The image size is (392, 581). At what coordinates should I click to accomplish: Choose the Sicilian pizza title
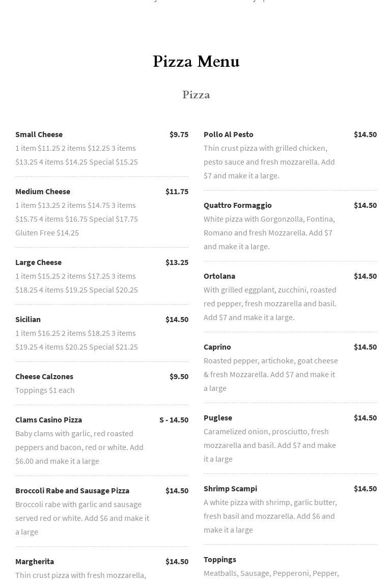point(28,320)
